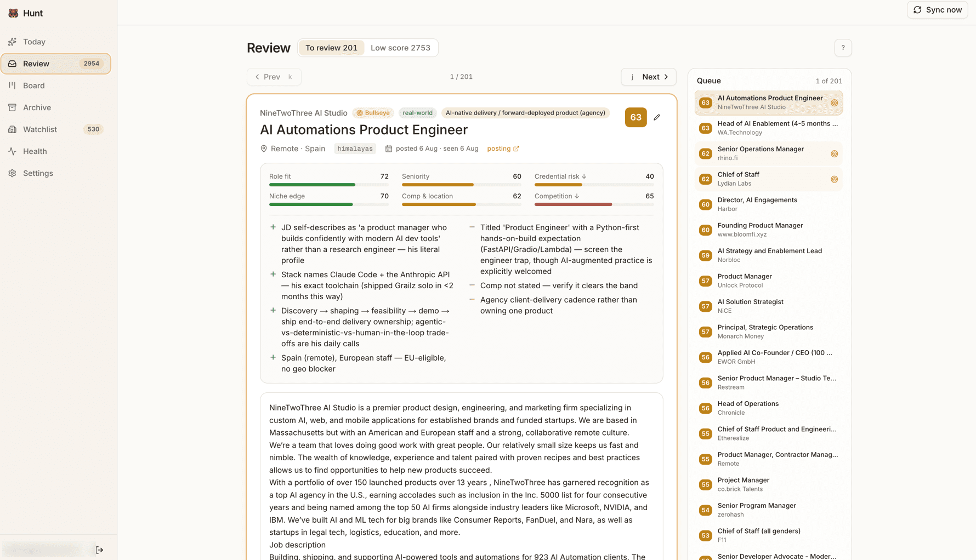Open the Watchlist page in the sidebar
Viewport: 976px width, 560px height.
pyautogui.click(x=55, y=129)
